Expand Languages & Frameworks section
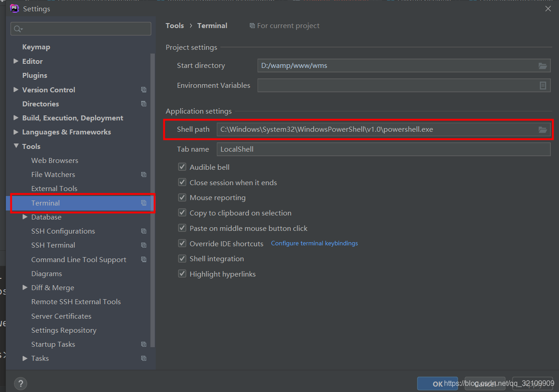559x392 pixels. click(x=16, y=132)
